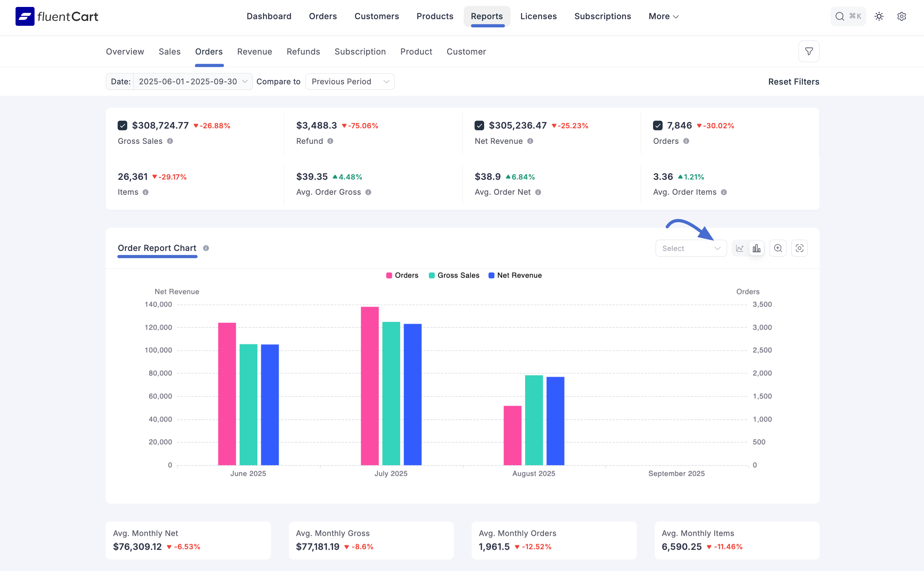Uncheck the Net Revenue checkbox
Screen dimensions: 924x571
pyautogui.click(x=480, y=125)
